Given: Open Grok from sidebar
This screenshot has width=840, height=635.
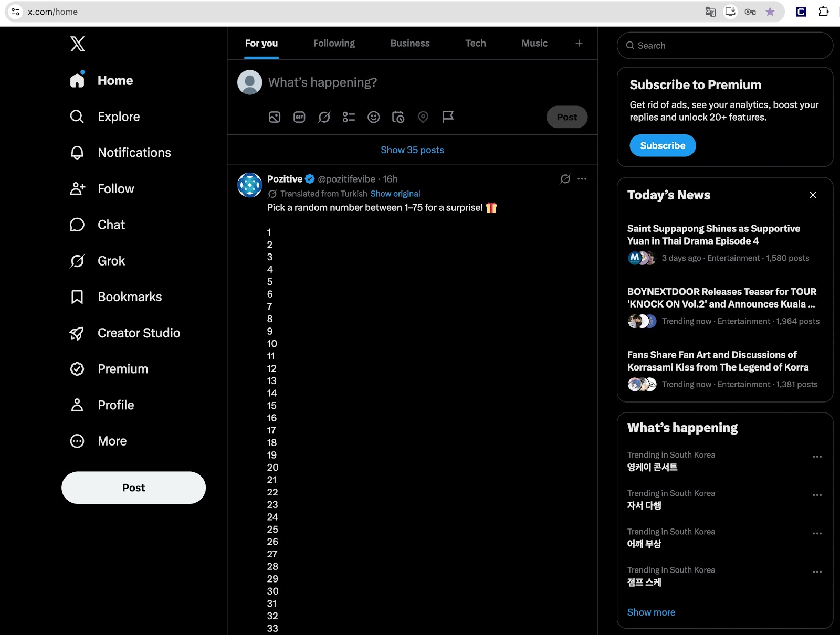Looking at the screenshot, I should click(97, 261).
